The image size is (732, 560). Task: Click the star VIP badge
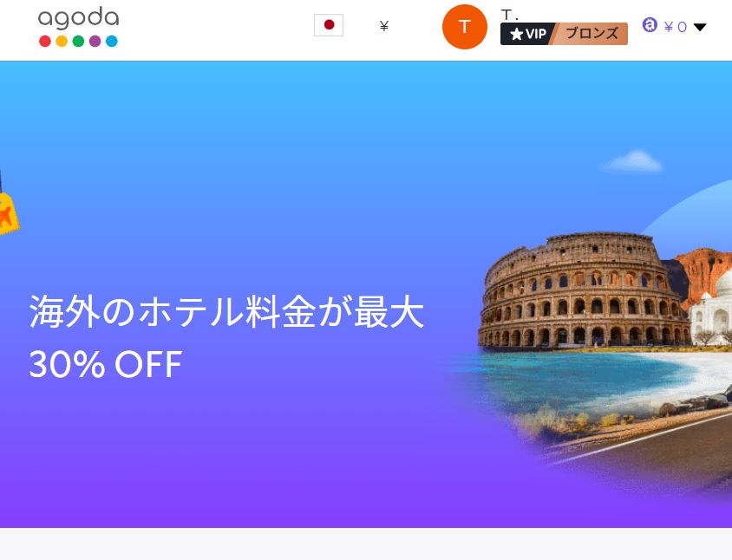(528, 34)
